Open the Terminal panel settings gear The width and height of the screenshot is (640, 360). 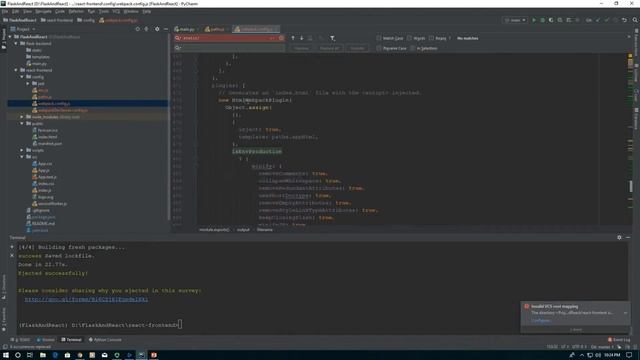[619, 237]
